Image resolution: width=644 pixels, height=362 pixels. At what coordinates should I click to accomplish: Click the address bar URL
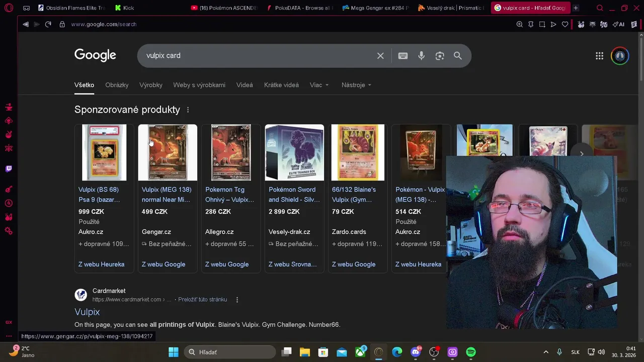(x=104, y=24)
